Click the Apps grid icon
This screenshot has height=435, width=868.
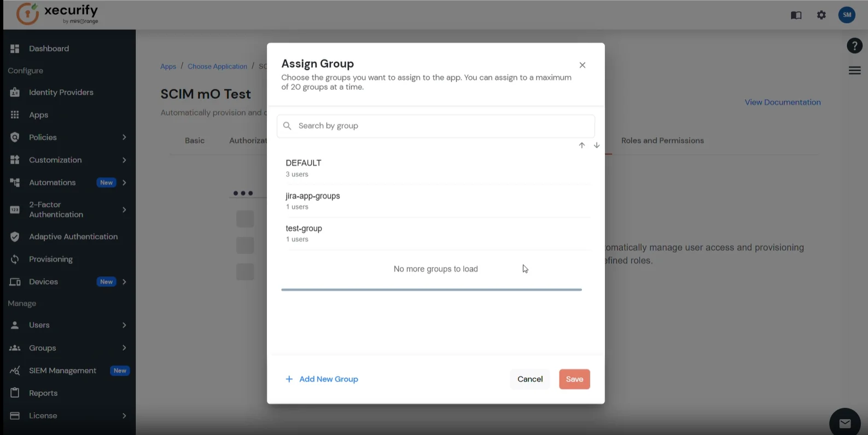tap(15, 115)
